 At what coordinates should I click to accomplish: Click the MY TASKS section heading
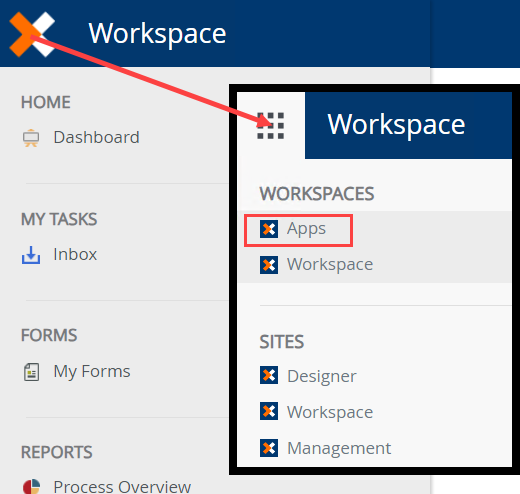pos(59,219)
